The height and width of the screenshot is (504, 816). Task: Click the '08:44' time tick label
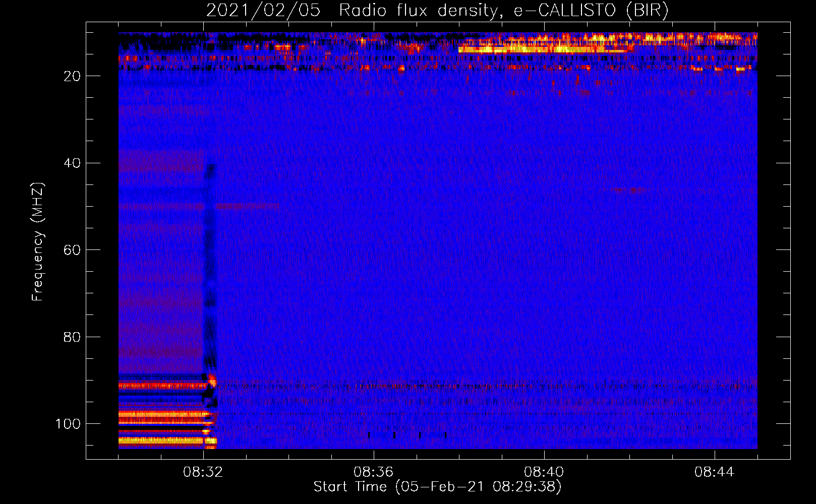[x=715, y=472]
